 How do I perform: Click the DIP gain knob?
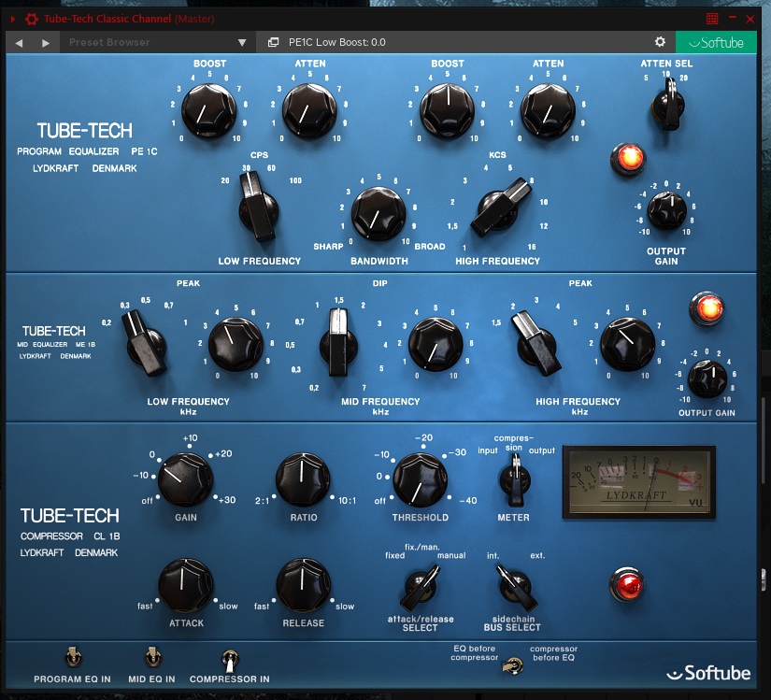click(435, 344)
